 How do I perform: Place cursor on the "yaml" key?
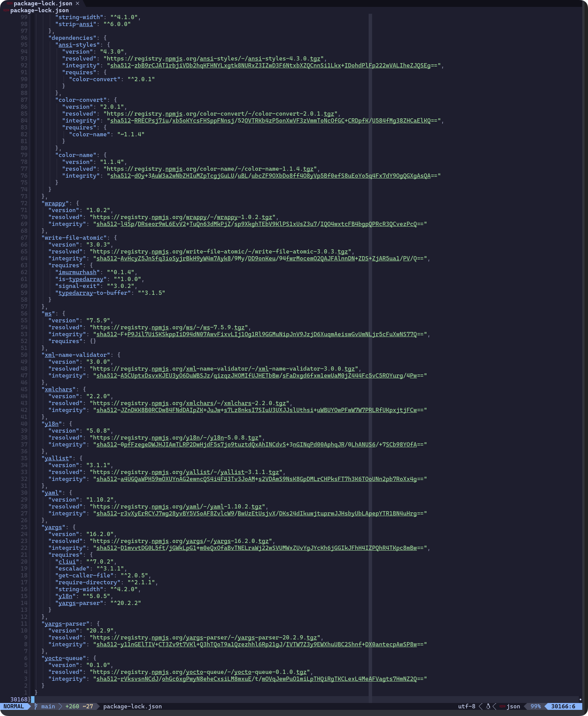(51, 493)
